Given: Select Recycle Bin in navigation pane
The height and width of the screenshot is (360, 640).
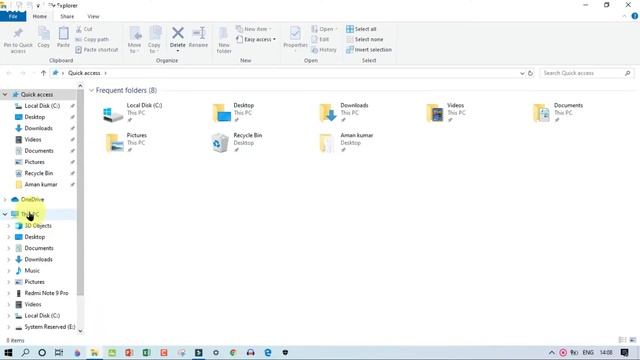Looking at the screenshot, I should pos(38,173).
